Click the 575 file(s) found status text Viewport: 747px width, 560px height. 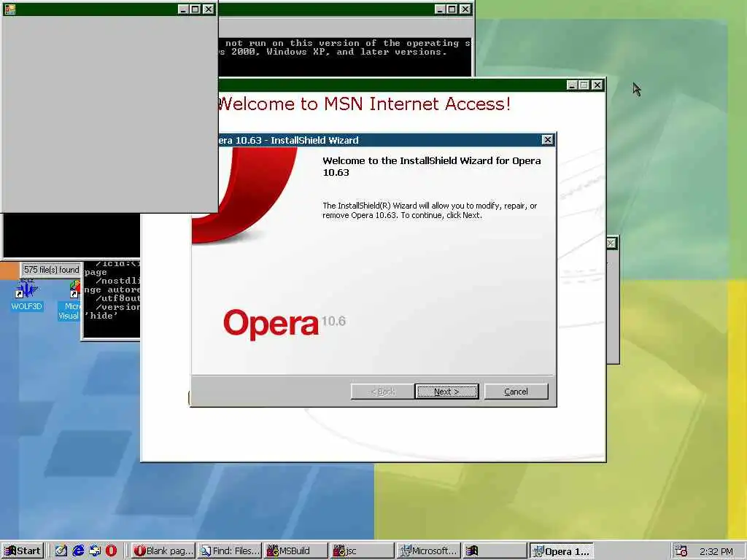pyautogui.click(x=52, y=270)
